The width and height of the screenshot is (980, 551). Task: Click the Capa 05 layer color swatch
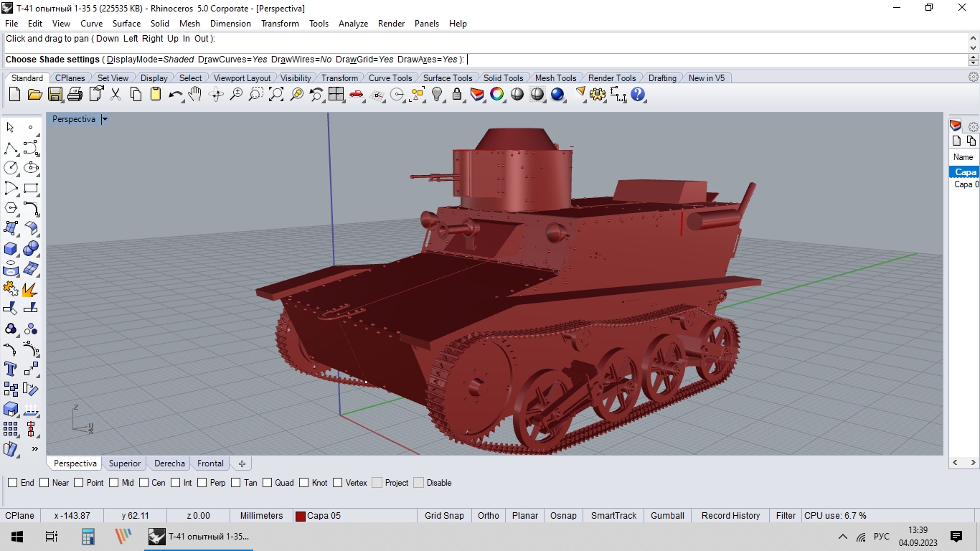coord(301,516)
